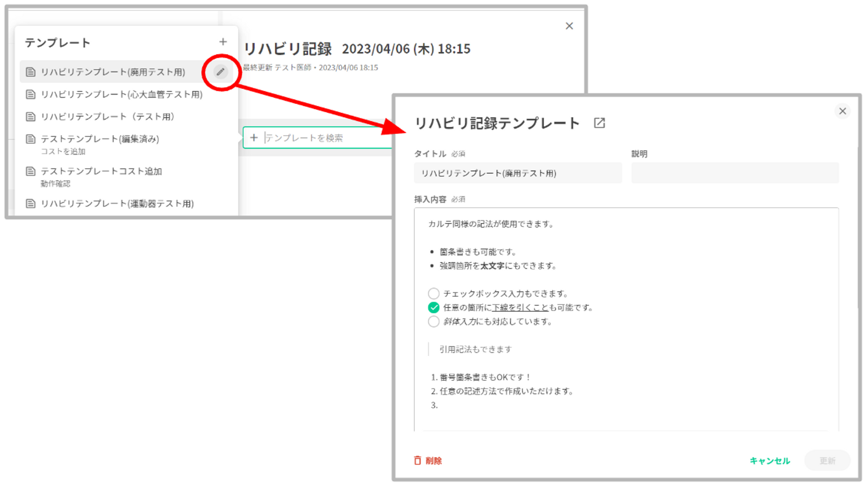Select リハビリテンプレート(廃用テスト用) entry
868x488 pixels.
pyautogui.click(x=126, y=72)
